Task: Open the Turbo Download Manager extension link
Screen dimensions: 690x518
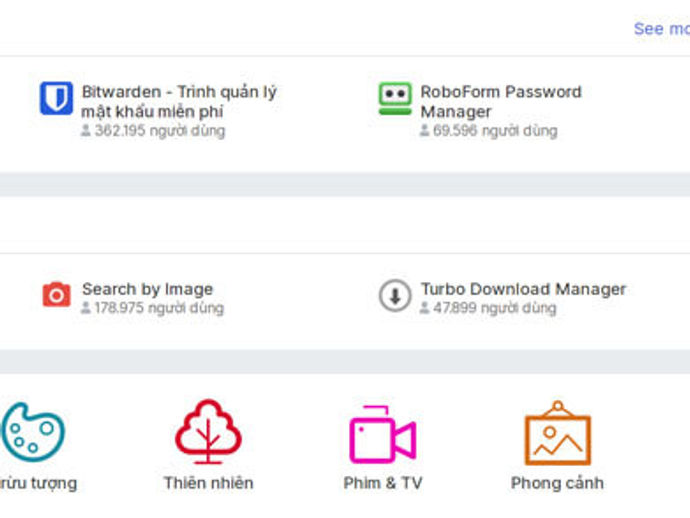Action: coord(523,289)
